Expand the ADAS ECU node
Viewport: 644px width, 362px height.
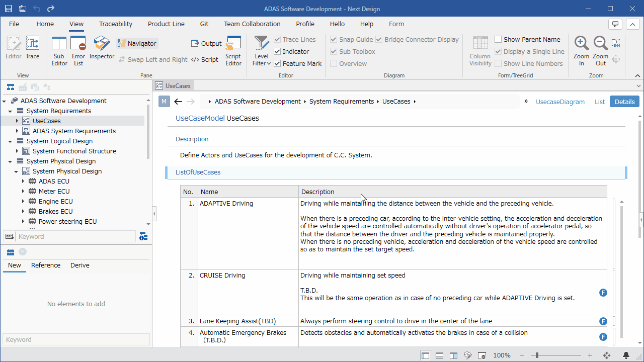point(23,181)
